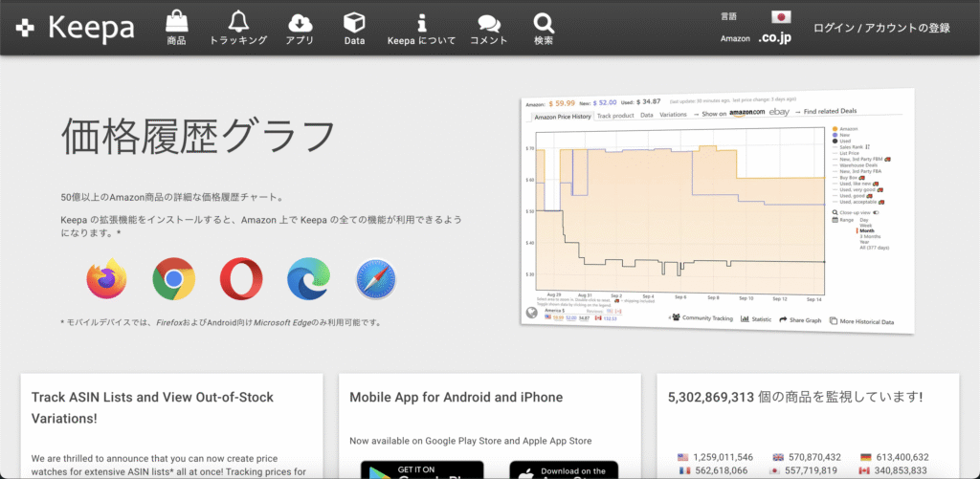Click the Chrome browser icon
The width and height of the screenshot is (980, 479).
174,278
